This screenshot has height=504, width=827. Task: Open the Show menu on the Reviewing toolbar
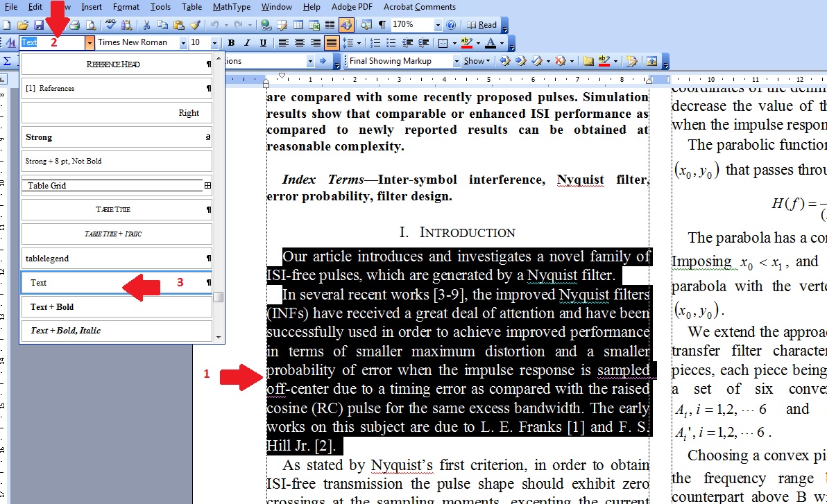click(x=477, y=61)
